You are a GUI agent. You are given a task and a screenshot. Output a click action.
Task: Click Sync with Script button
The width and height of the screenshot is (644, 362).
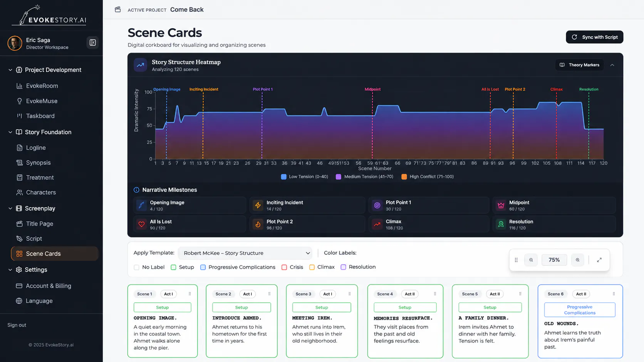pos(594,37)
